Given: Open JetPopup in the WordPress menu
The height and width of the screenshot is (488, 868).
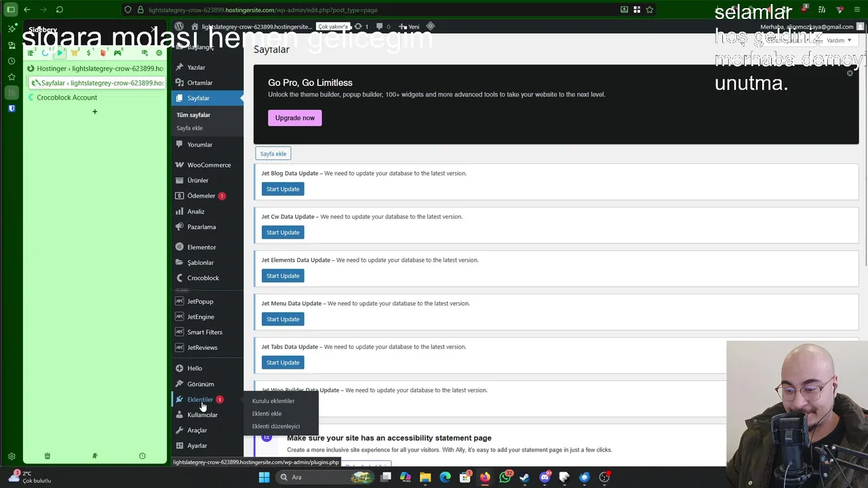Looking at the screenshot, I should click(207, 302).
